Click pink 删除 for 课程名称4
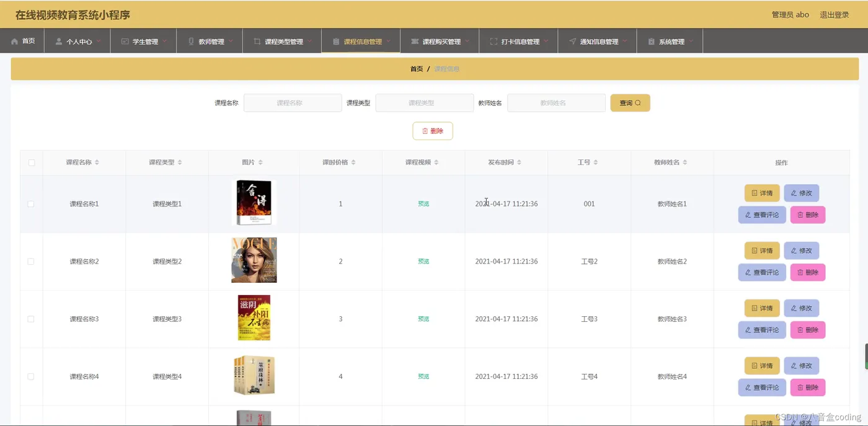The width and height of the screenshot is (868, 426). 808,388
